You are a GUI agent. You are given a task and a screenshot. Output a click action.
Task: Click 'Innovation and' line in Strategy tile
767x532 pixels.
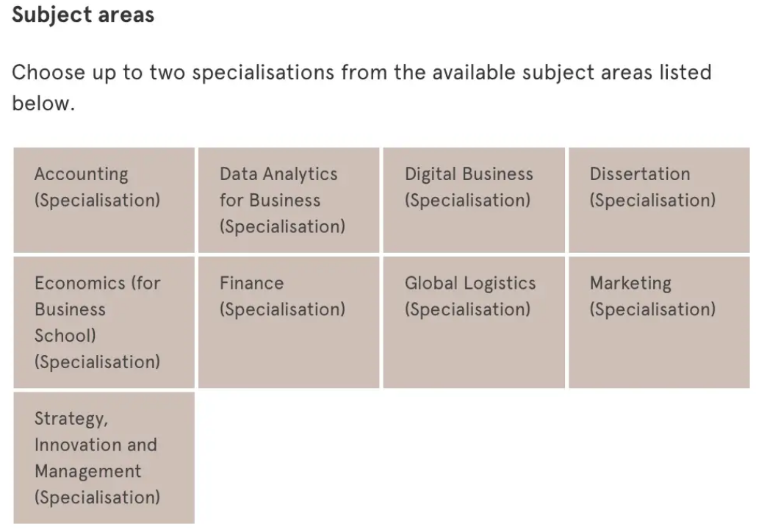(x=96, y=445)
